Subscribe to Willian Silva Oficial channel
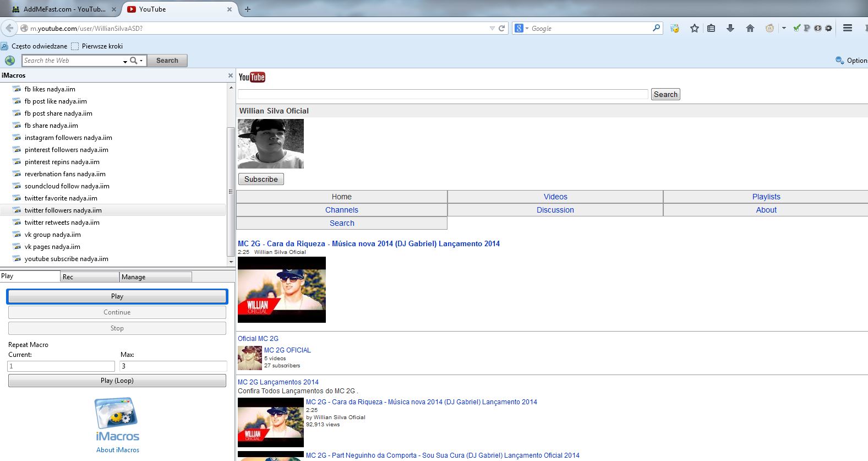868x461 pixels. tap(261, 179)
